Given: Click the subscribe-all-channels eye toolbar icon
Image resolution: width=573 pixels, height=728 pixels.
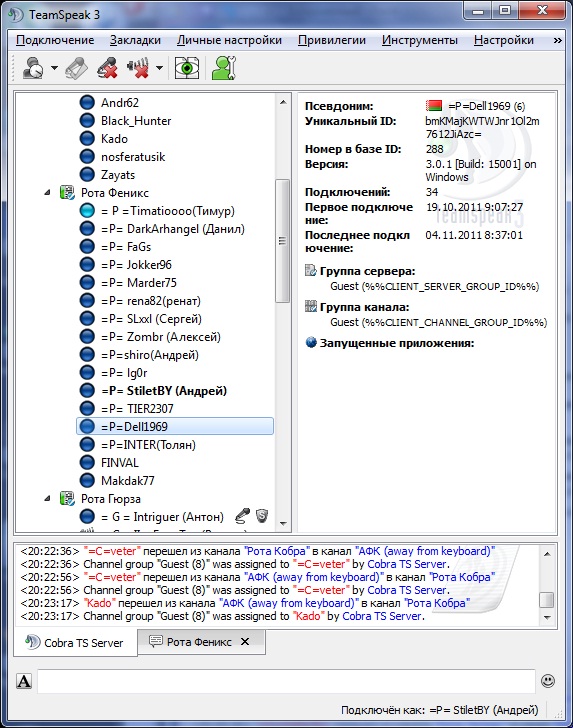Looking at the screenshot, I should 187,68.
